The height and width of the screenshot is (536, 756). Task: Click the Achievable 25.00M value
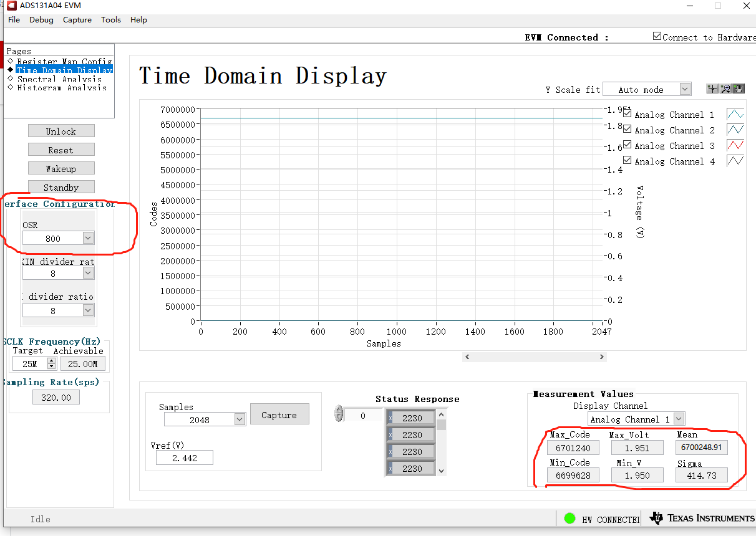point(83,363)
